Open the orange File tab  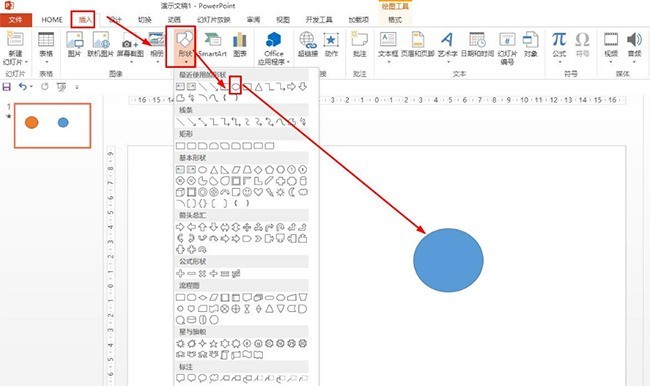tap(16, 20)
